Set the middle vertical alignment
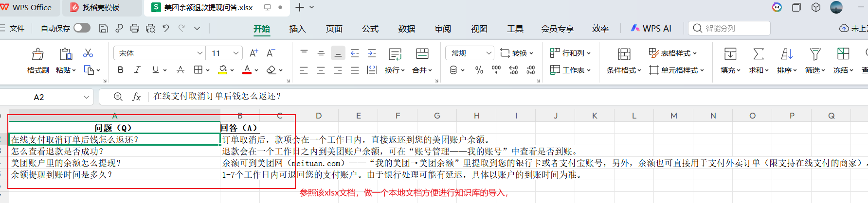The image size is (868, 203). tap(321, 53)
